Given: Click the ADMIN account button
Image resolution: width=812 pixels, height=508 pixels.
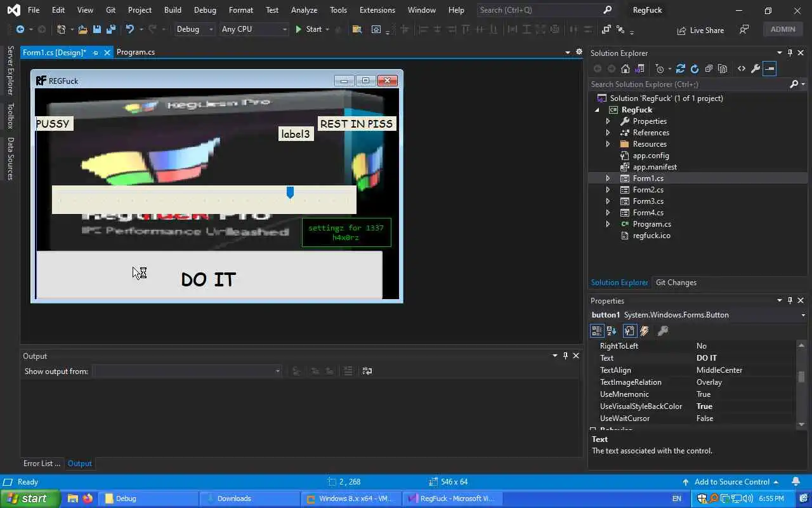Looking at the screenshot, I should click(783, 29).
